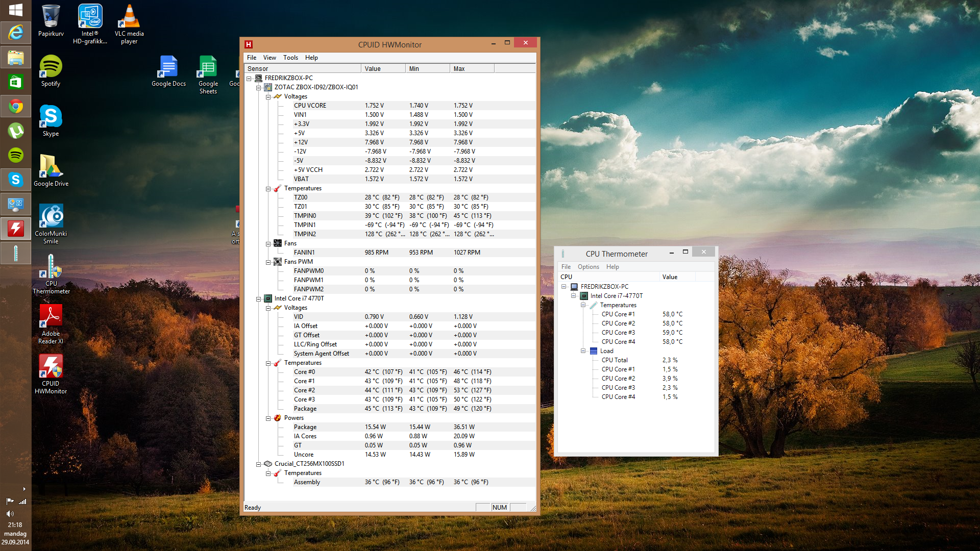Click the network signal tray icon
The height and width of the screenshot is (551, 980).
(x=22, y=502)
